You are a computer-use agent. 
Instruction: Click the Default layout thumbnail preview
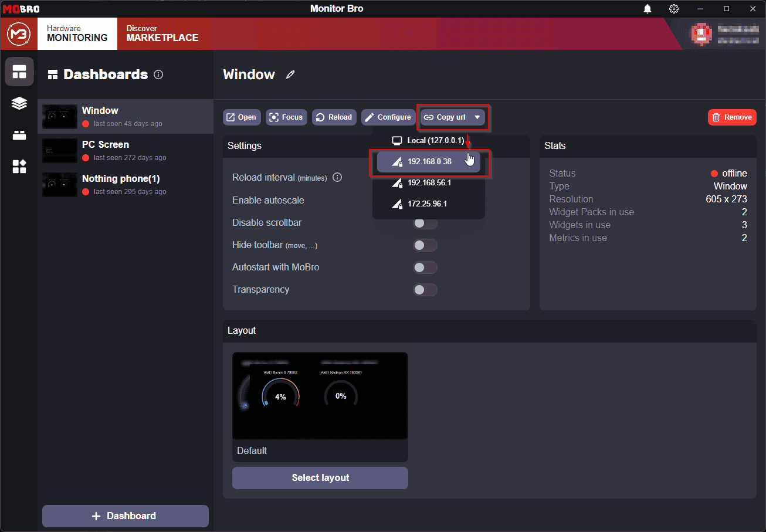[x=320, y=396]
